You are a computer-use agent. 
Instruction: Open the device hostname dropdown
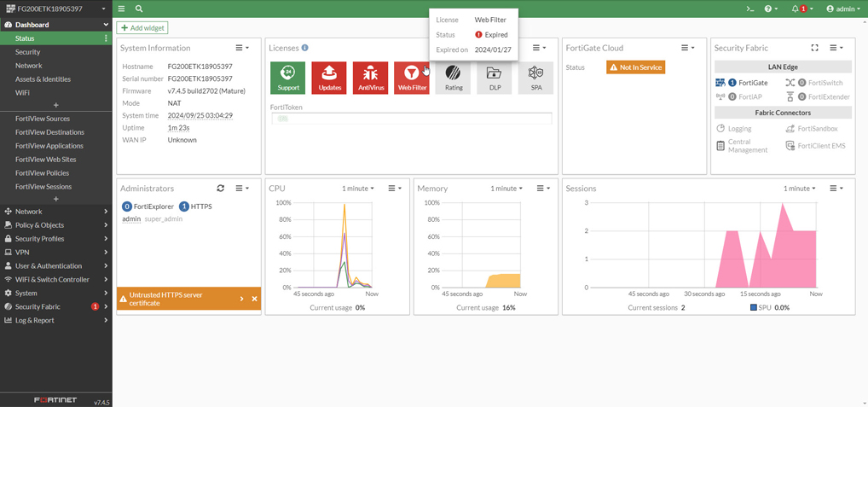pyautogui.click(x=56, y=9)
